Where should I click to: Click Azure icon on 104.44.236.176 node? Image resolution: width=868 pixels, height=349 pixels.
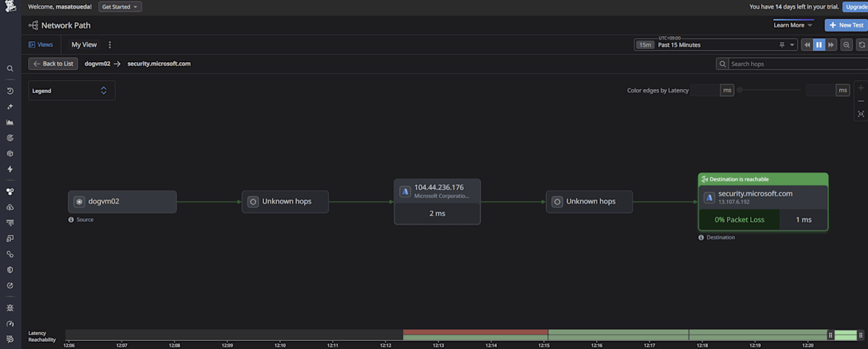(406, 191)
